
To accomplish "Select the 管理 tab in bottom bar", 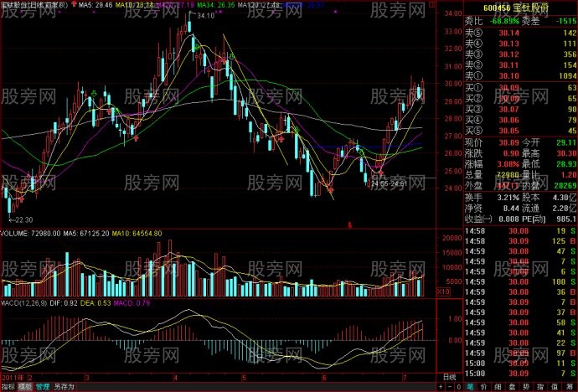I will (x=40, y=387).
